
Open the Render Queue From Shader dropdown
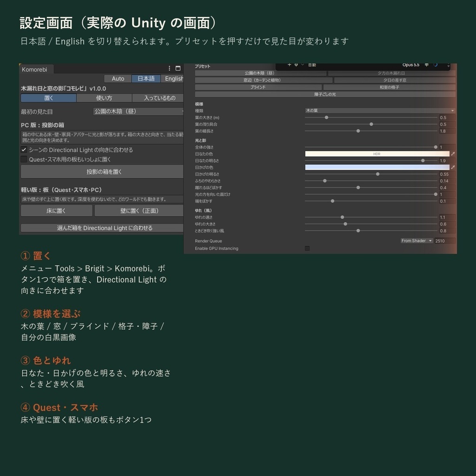416,241
